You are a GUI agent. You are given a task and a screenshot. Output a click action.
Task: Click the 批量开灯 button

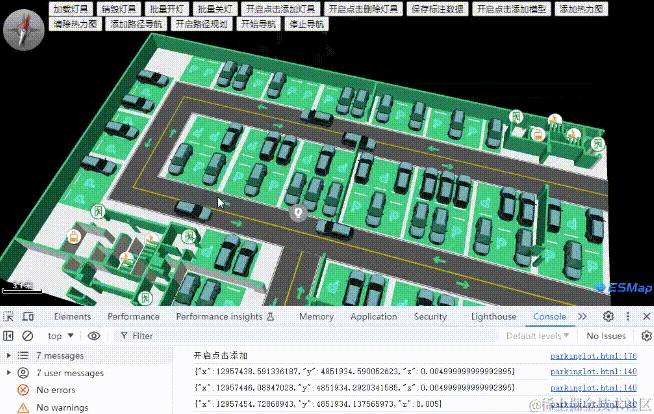[167, 9]
